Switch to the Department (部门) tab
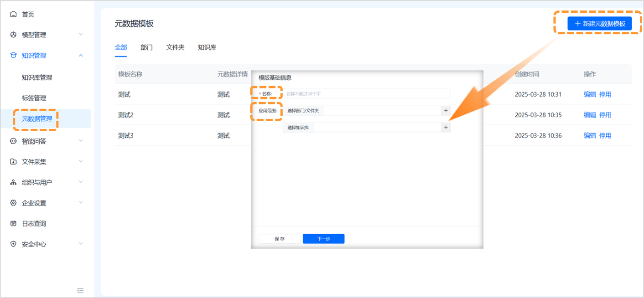Viewport: 644px width, 298px height. pyautogui.click(x=146, y=47)
